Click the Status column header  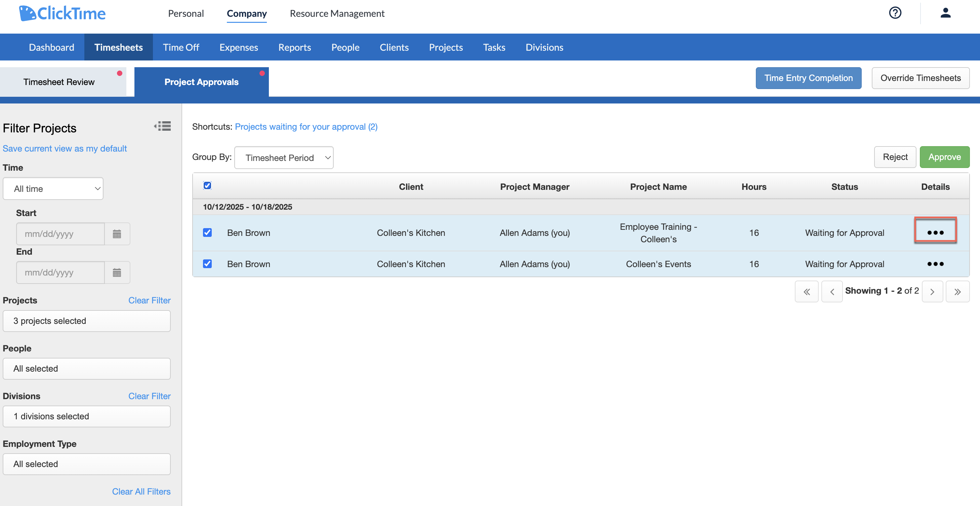(845, 187)
